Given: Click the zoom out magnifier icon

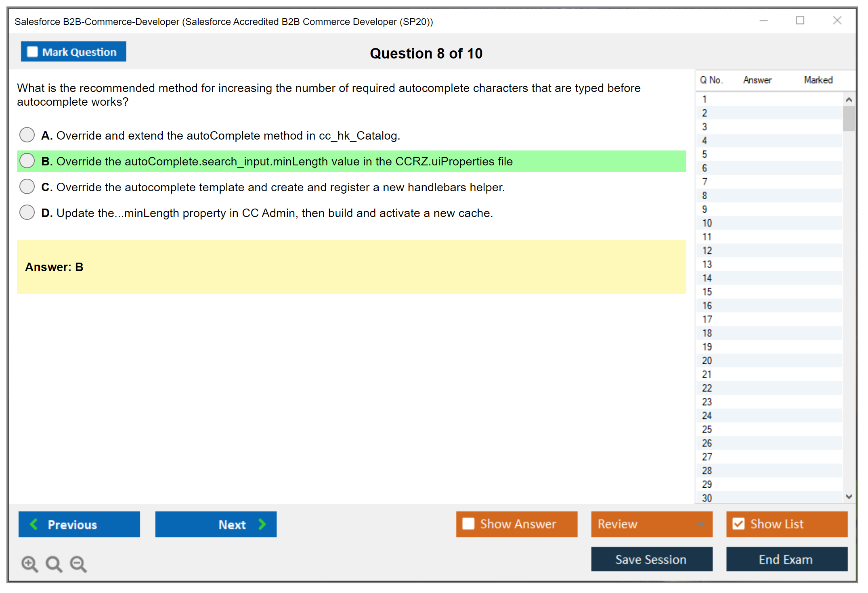Looking at the screenshot, I should click(78, 564).
